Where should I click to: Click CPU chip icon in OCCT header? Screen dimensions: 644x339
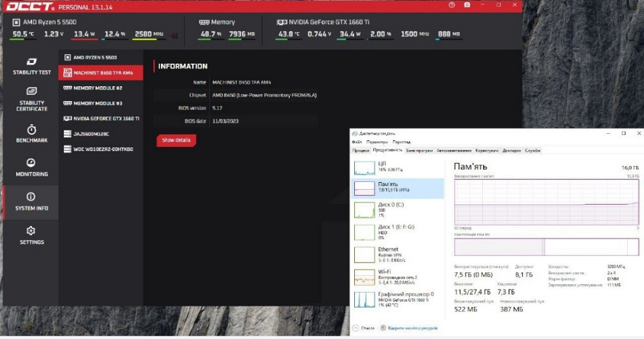(16, 22)
